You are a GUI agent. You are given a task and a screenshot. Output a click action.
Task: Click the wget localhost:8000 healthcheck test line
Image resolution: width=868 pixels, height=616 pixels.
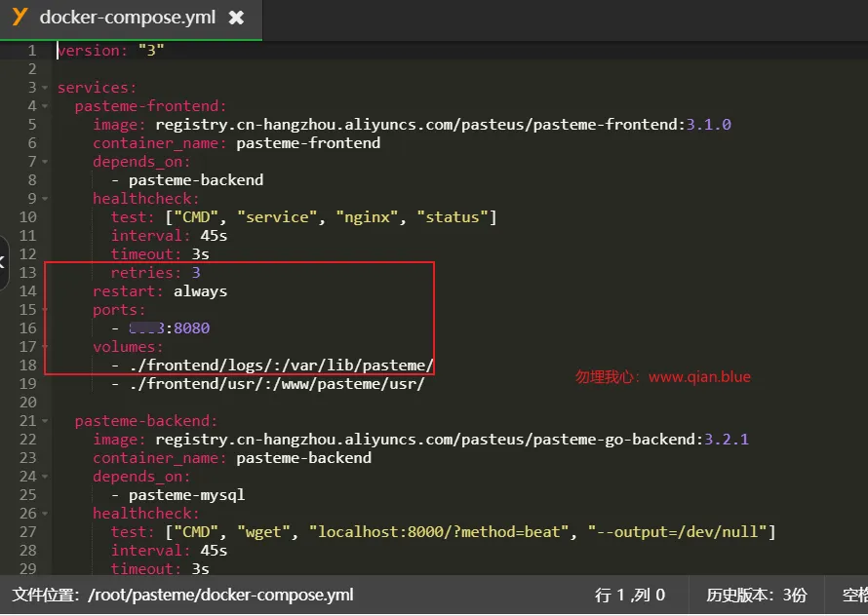coord(443,532)
